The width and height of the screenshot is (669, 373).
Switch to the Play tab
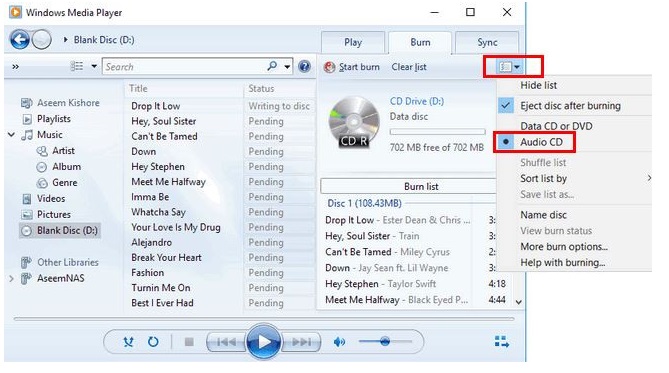pyautogui.click(x=353, y=42)
